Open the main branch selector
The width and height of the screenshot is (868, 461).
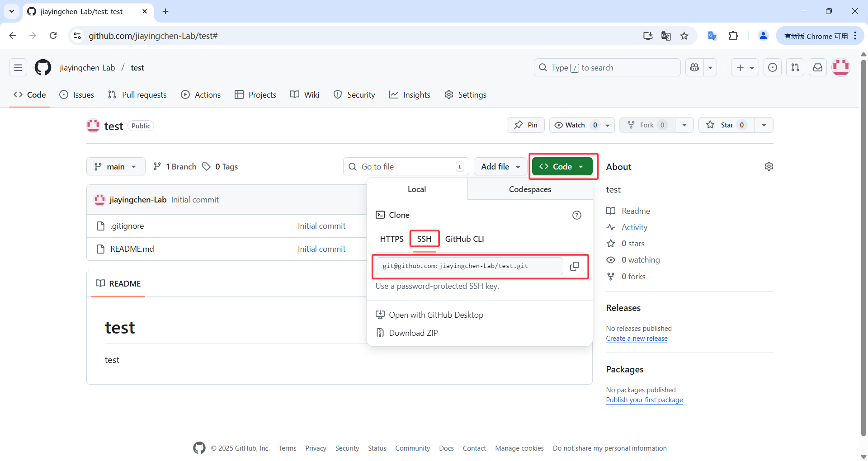tap(116, 166)
